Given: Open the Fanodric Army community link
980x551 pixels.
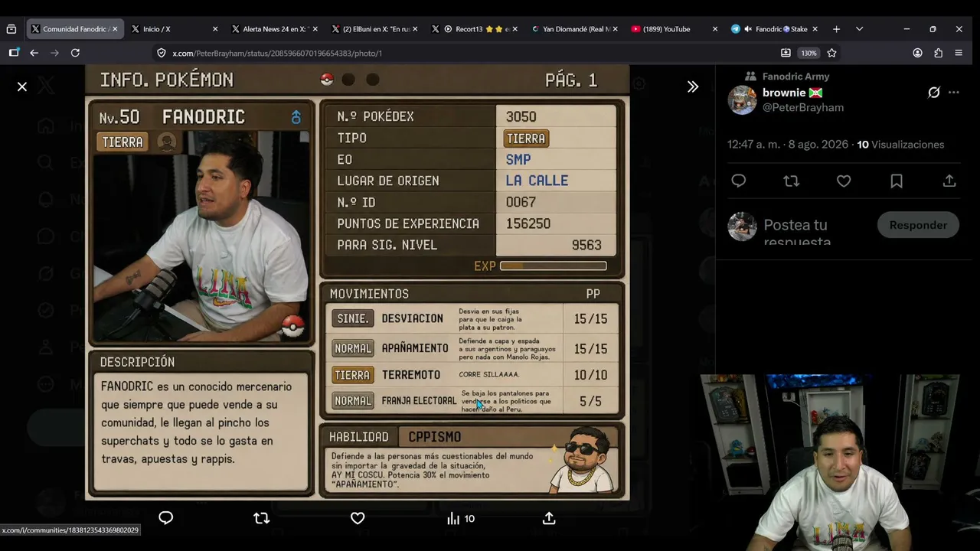Looking at the screenshot, I should pos(795,77).
